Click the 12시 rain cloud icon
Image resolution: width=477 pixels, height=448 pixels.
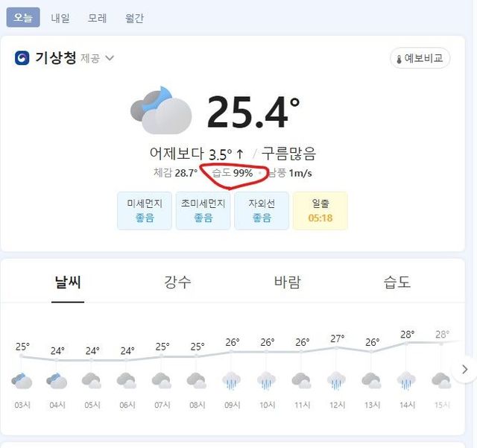337,381
